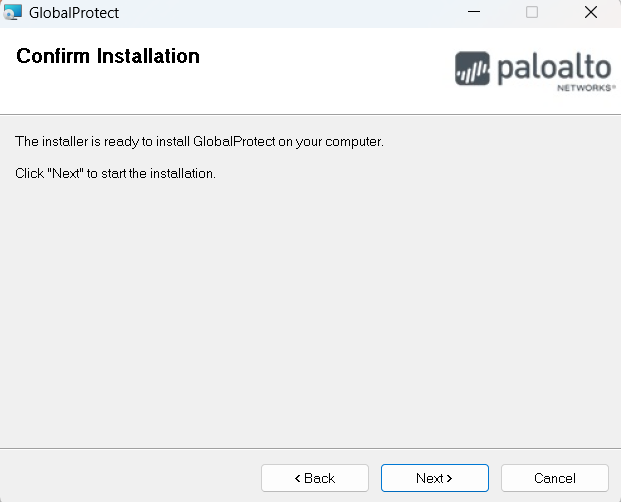Viewport: 621px width, 502px height.
Task: Minimize the GlobalProtect installer window
Action: pos(484,13)
